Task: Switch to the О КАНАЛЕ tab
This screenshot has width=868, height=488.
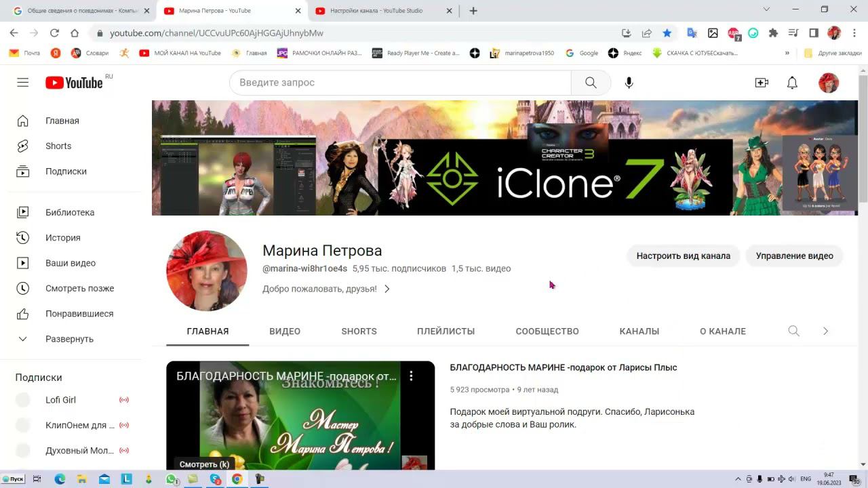Action: tap(723, 331)
